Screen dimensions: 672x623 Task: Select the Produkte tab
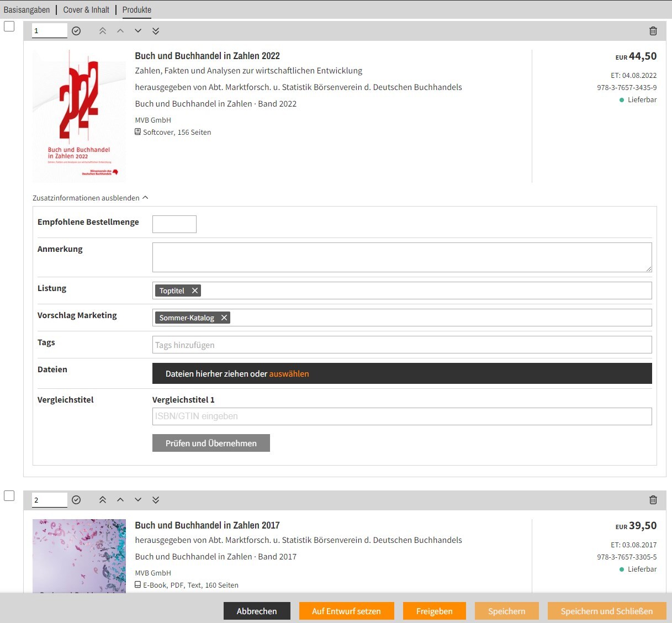(x=137, y=10)
